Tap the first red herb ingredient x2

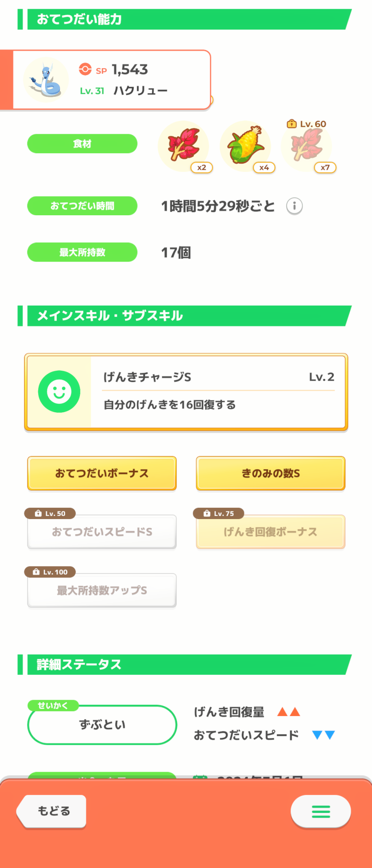pyautogui.click(x=184, y=145)
